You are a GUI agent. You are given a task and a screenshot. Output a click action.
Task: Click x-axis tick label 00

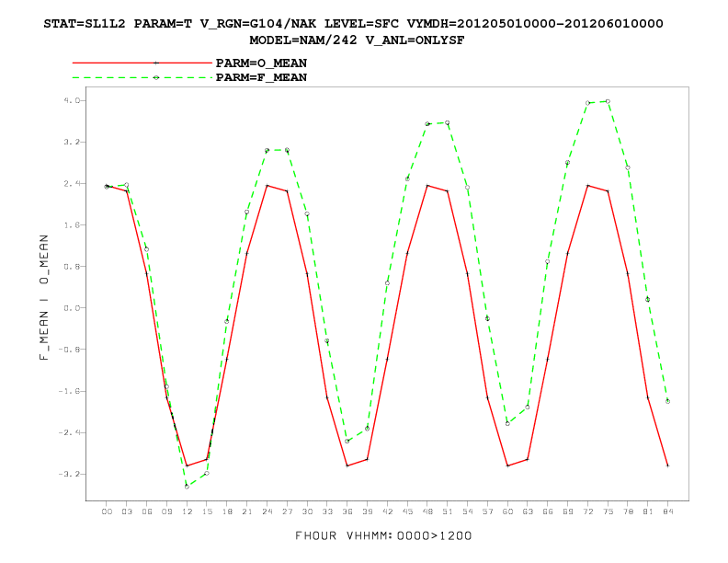pyautogui.click(x=107, y=511)
